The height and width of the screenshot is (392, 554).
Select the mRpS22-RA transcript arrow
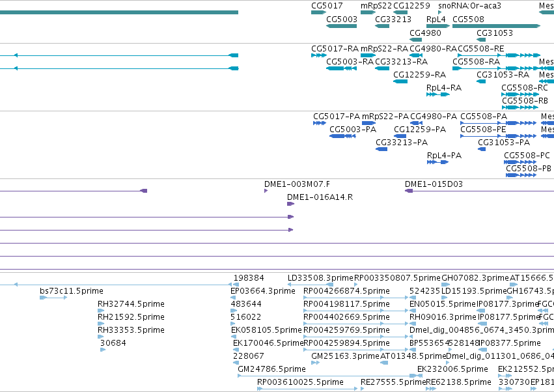(x=368, y=55)
